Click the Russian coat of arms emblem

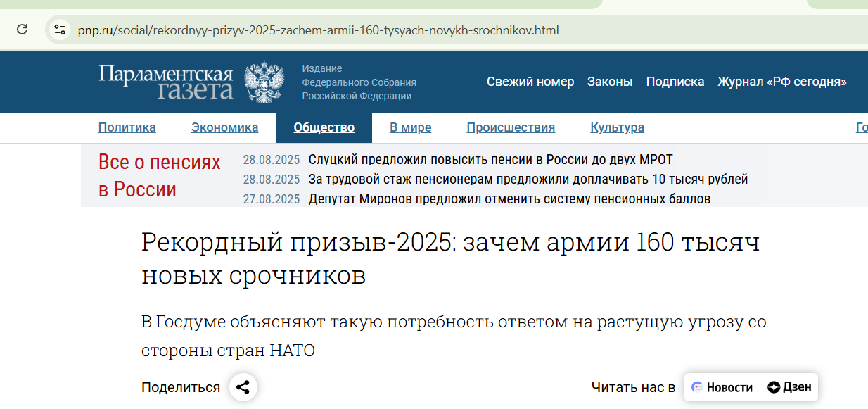(264, 82)
